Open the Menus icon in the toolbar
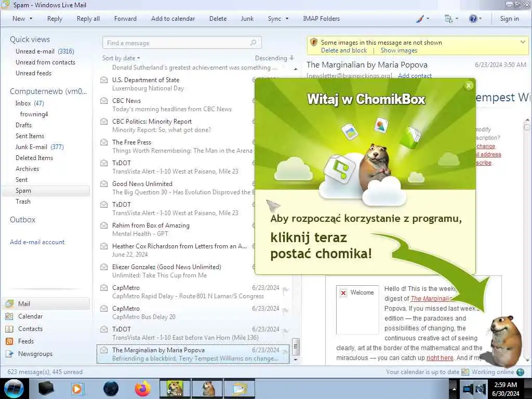532x399 pixels. (448, 19)
